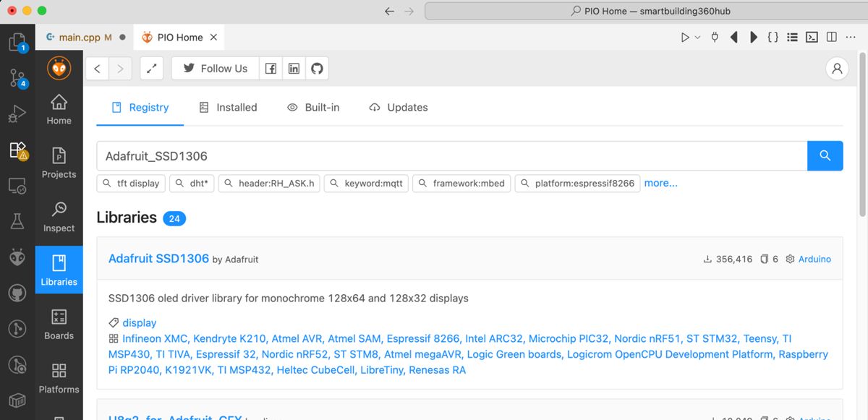Click the Teensy platform link
Viewport: 868px width, 420px height.
pyautogui.click(x=759, y=338)
